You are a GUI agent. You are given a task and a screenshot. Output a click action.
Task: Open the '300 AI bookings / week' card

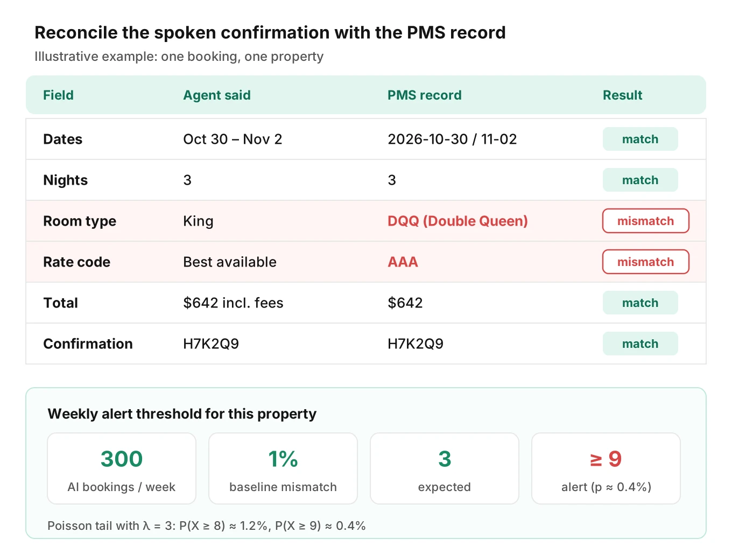click(x=122, y=468)
